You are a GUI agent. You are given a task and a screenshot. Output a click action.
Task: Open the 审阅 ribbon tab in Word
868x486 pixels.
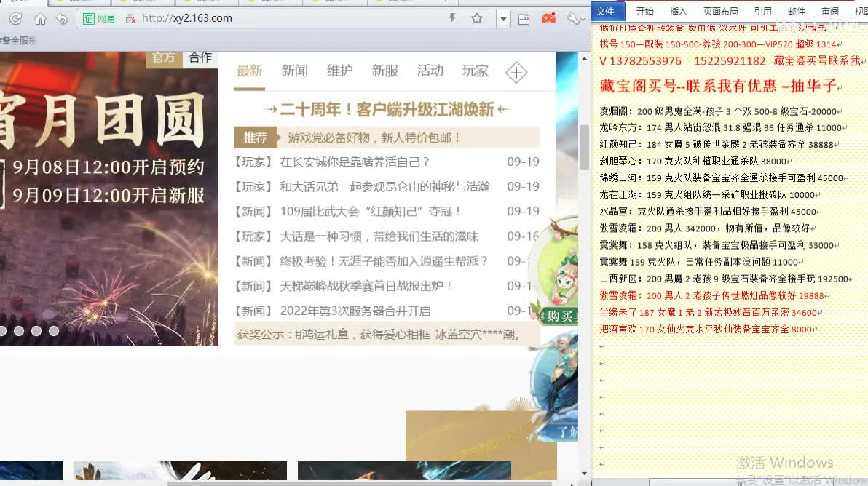click(830, 11)
